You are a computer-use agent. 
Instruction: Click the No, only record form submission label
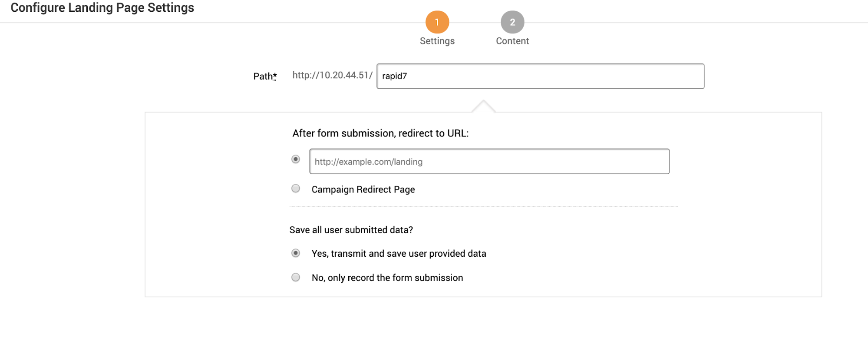(387, 278)
